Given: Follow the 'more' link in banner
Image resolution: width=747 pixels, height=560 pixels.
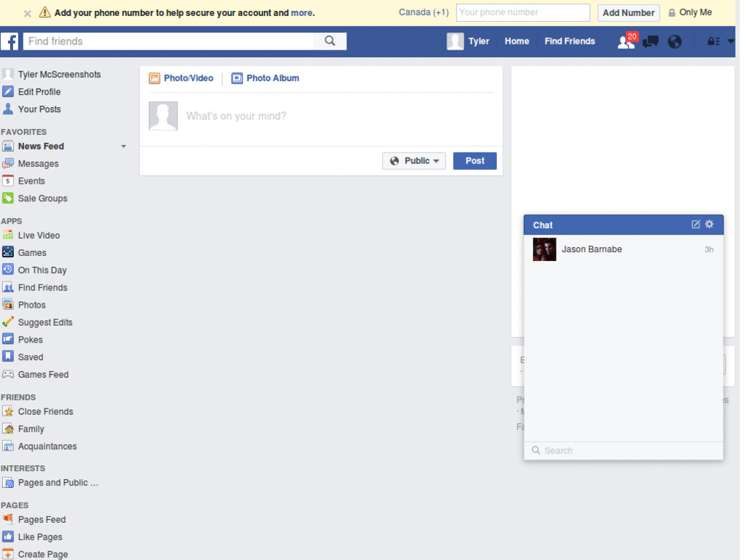Looking at the screenshot, I should pos(301,13).
